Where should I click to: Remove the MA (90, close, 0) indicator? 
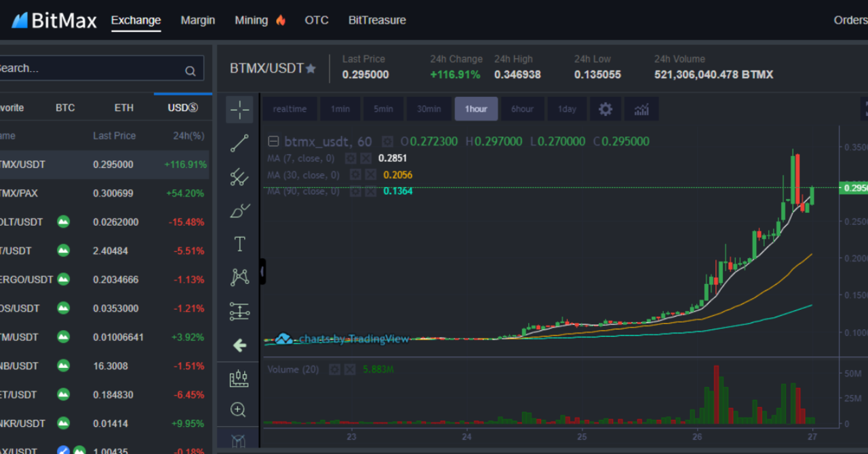click(x=370, y=191)
